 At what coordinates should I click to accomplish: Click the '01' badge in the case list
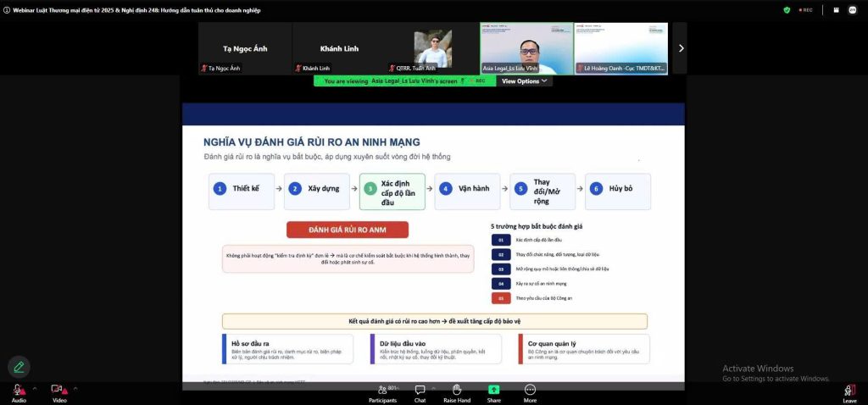(x=500, y=240)
